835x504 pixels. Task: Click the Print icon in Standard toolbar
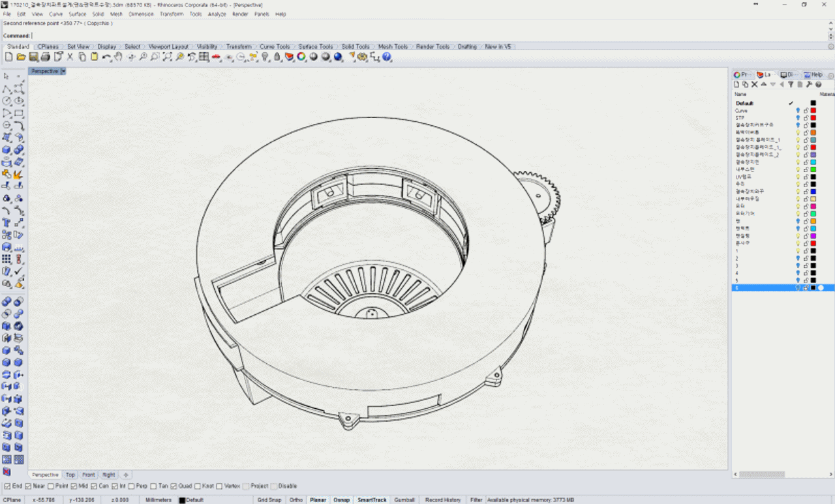tap(45, 57)
